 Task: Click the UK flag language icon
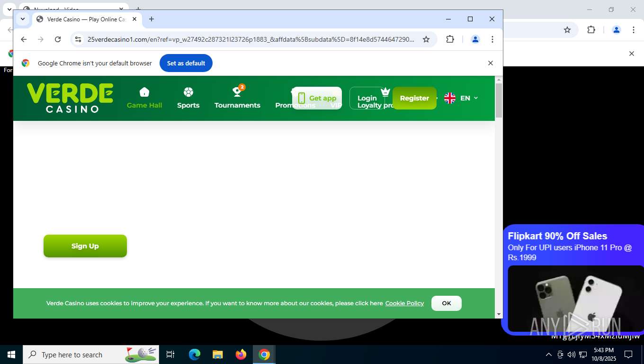pos(450,98)
